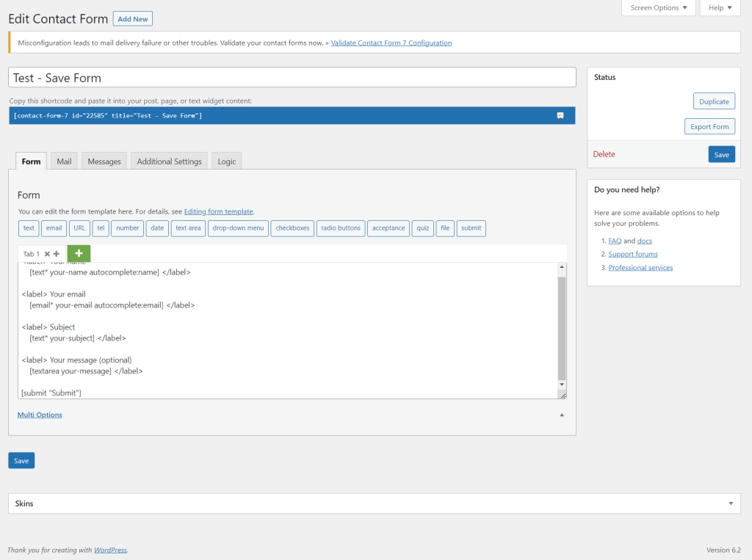Click the green add-tab plus button
752x560 pixels.
click(79, 253)
